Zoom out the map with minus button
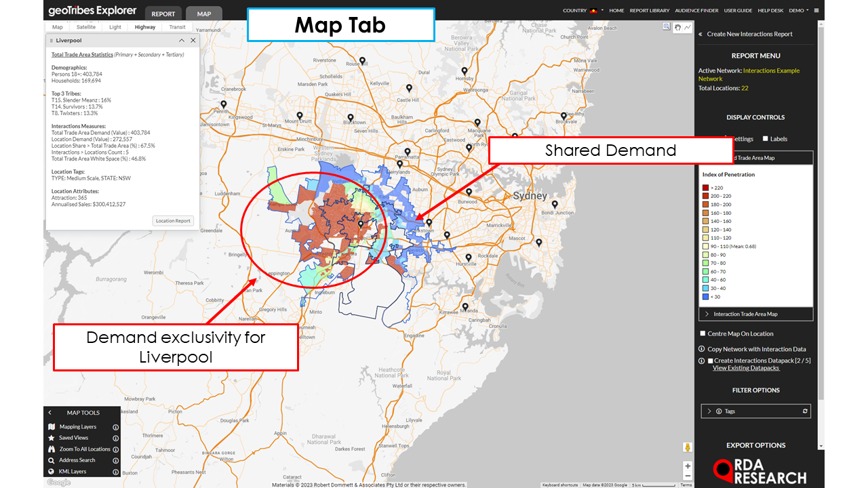868x488 pixels. (688, 476)
